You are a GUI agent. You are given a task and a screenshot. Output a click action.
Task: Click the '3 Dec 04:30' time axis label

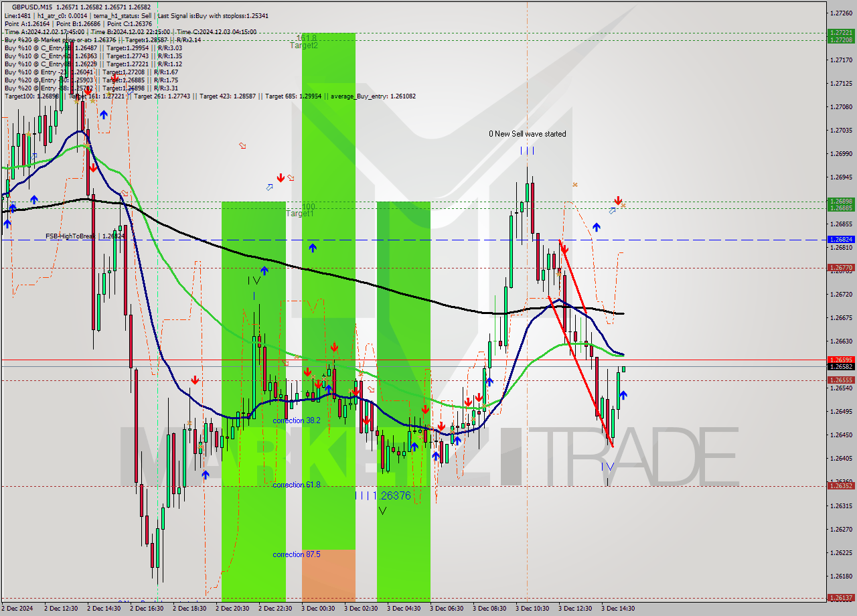tap(404, 609)
